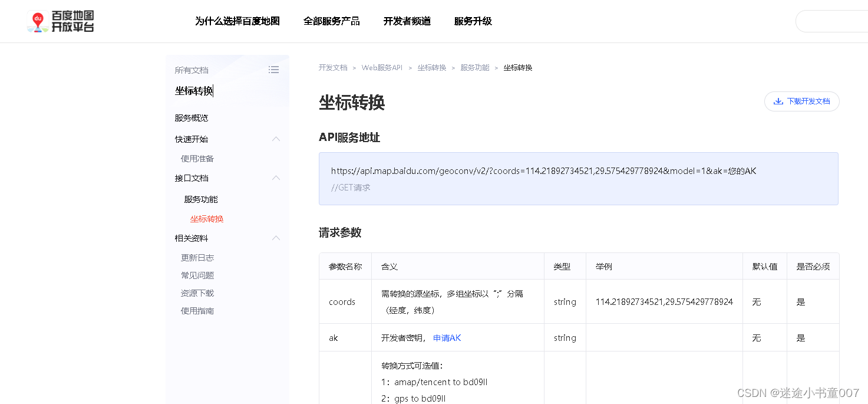Click the 转换方式可选值 text
Screen dimensions: 868x404
[412, 366]
